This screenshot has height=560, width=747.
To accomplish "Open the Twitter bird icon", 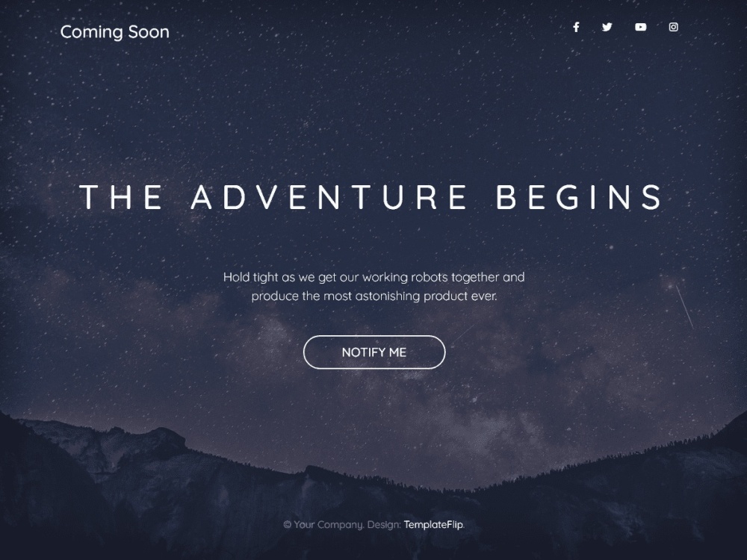I will coord(607,27).
